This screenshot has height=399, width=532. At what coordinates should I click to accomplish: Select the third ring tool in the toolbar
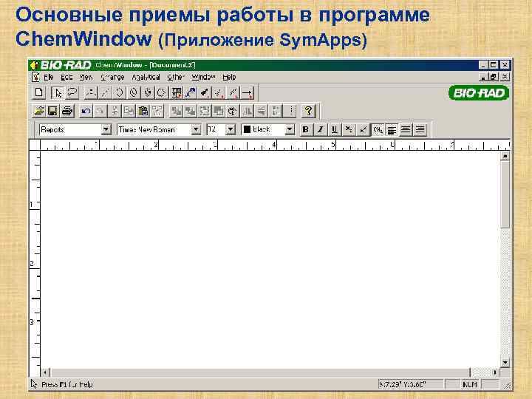[148, 92]
